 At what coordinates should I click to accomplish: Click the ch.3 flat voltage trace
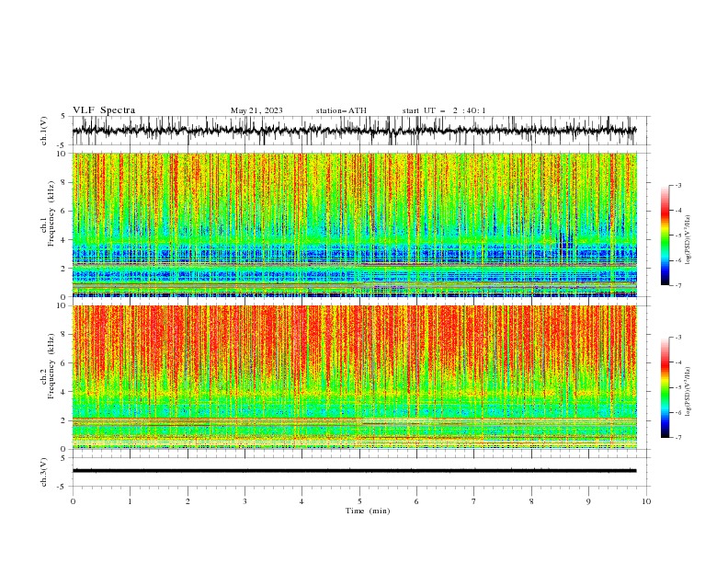pyautogui.click(x=354, y=471)
